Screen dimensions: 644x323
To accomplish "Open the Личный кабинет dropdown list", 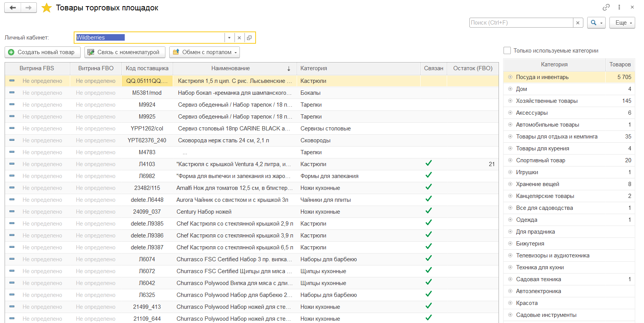I will (x=229, y=38).
